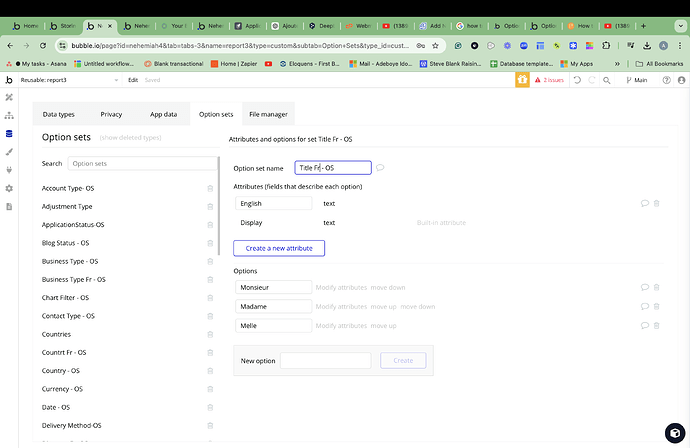Open the Edit menu in the editor header
The width and height of the screenshot is (690, 448).
tap(133, 80)
